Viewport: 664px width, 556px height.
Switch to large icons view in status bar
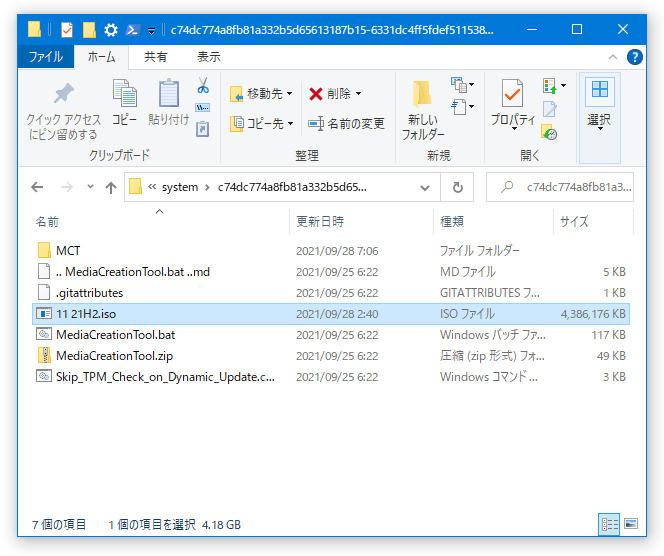click(x=631, y=524)
